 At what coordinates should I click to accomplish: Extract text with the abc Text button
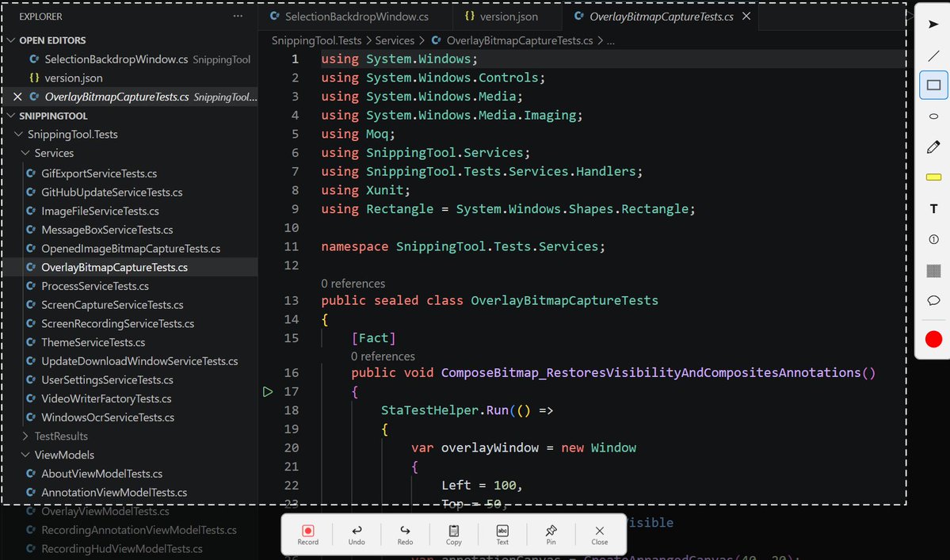[x=502, y=535]
